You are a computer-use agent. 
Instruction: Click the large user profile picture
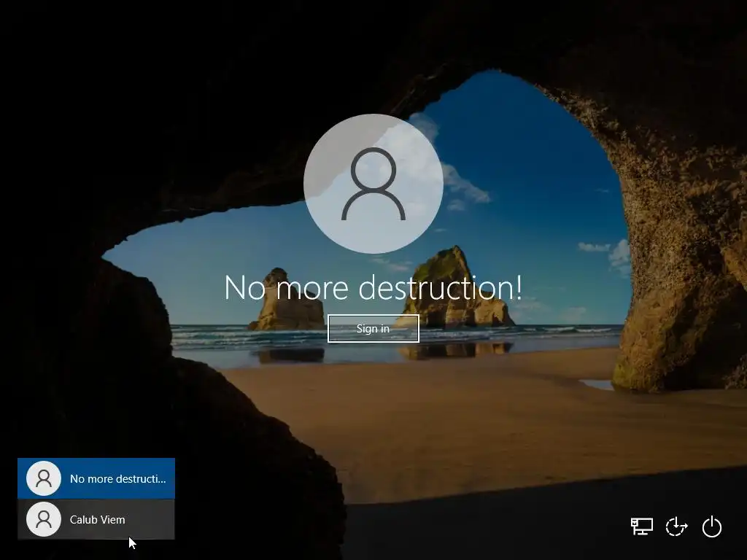(373, 184)
